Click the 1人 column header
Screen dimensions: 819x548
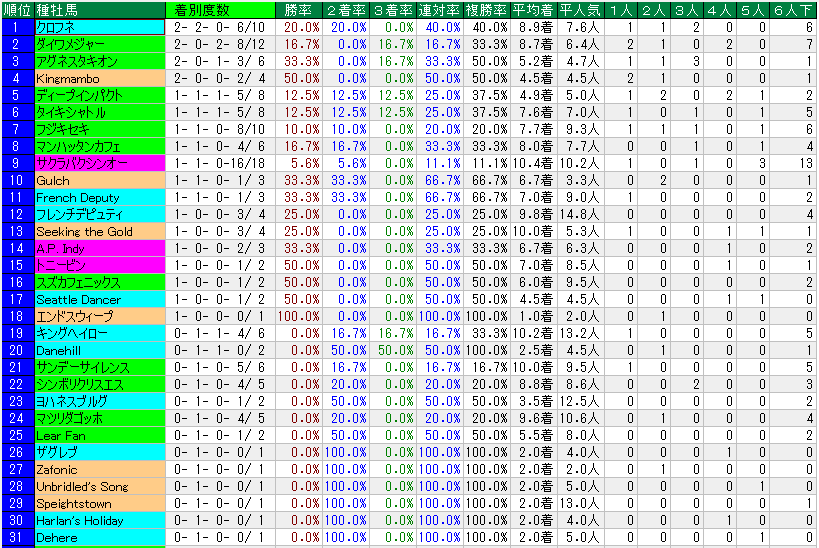tap(620, 10)
